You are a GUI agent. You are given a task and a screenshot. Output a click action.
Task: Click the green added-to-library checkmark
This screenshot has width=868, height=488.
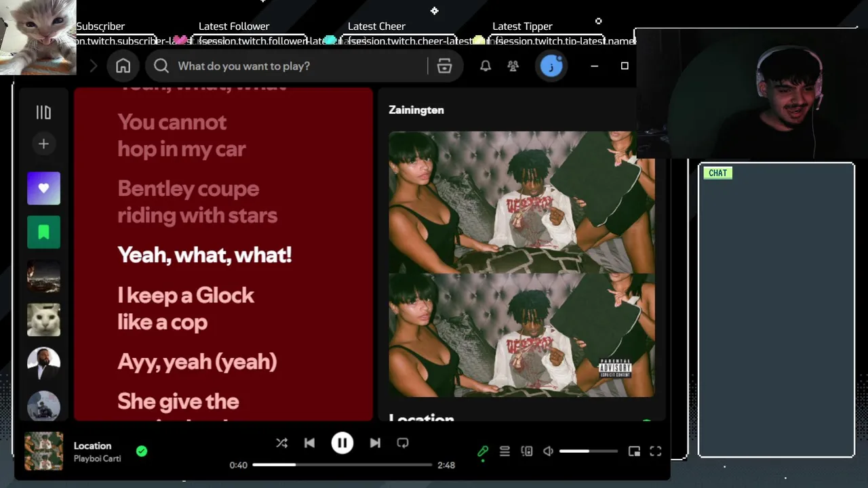[142, 451]
